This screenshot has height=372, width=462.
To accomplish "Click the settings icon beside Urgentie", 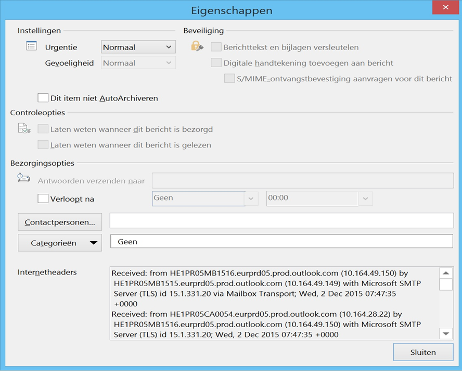I will (x=31, y=46).
